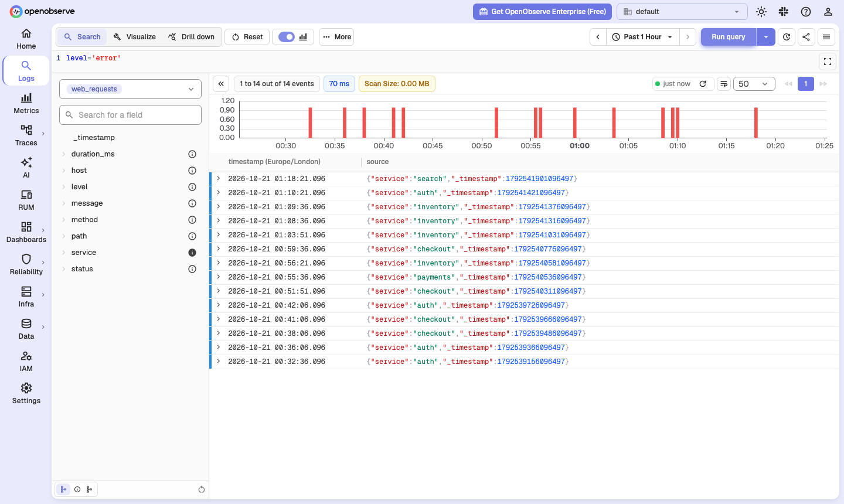The height and width of the screenshot is (504, 844).
Task: Click the histogram bar just before 01:20
Action: point(756,122)
